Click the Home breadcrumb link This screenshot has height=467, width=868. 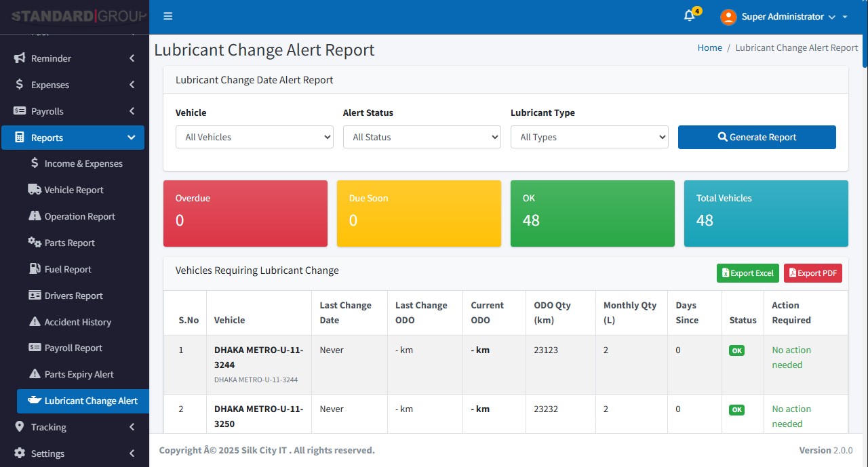point(709,47)
